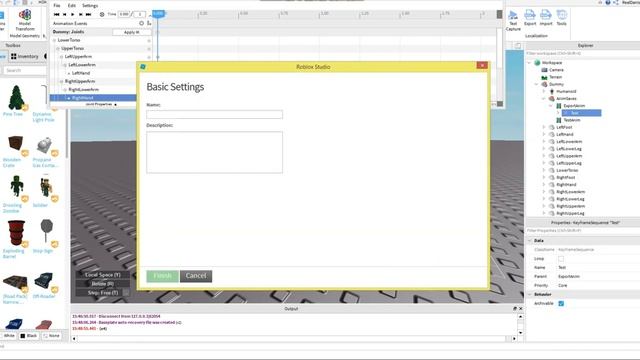Open Settings menu in animation editor
The height and width of the screenshot is (360, 640).
(90, 6)
